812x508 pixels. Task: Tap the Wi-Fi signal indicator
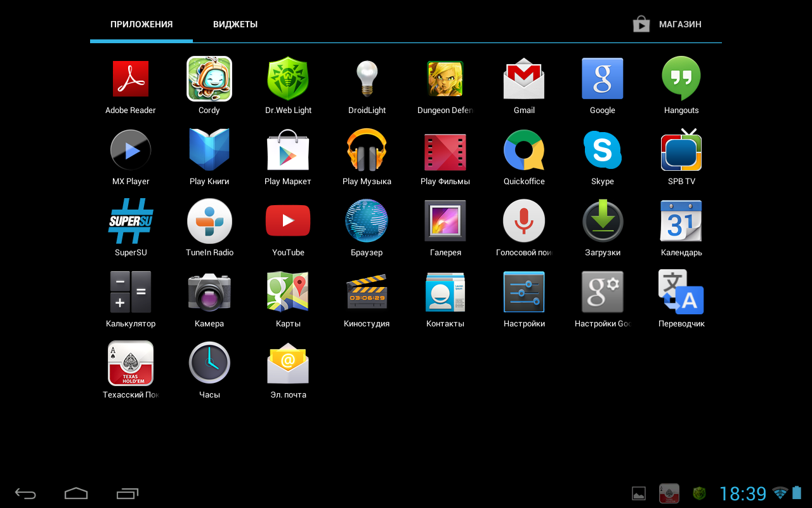coord(780,493)
